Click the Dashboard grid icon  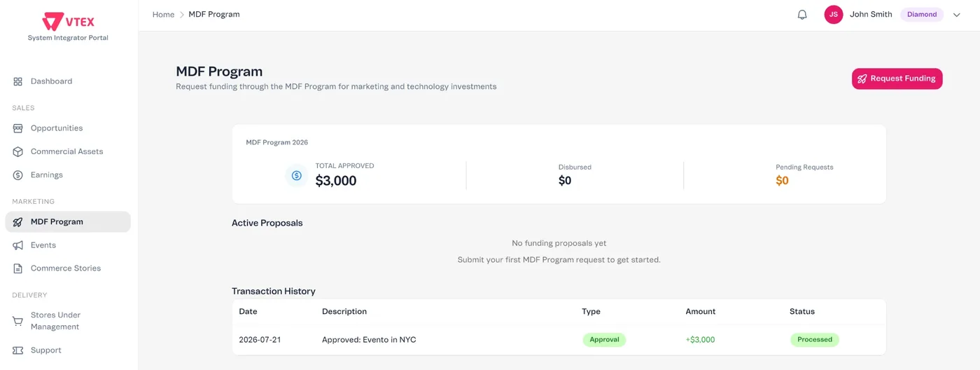click(18, 81)
